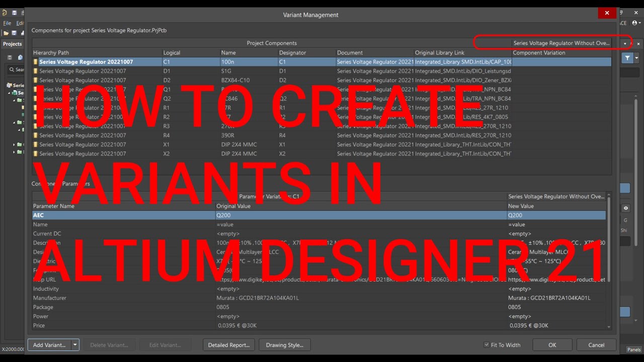Click the open folder icon in main toolbar
This screenshot has height=362, width=644.
tap(6, 33)
